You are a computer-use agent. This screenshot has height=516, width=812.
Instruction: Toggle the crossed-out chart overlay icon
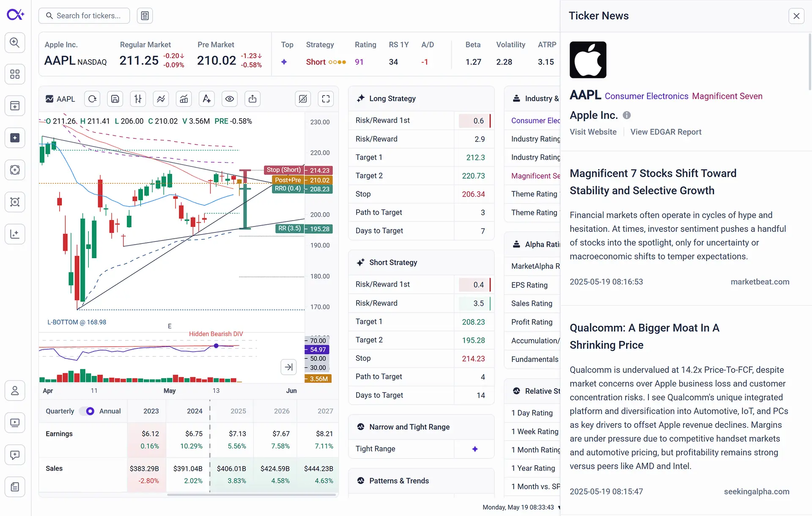(x=303, y=99)
